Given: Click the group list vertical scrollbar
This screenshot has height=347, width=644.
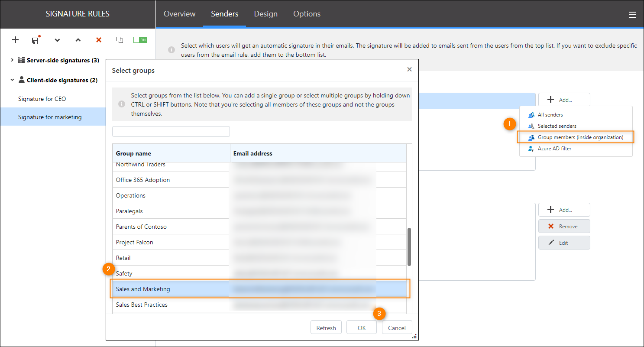Looking at the screenshot, I should (409, 246).
